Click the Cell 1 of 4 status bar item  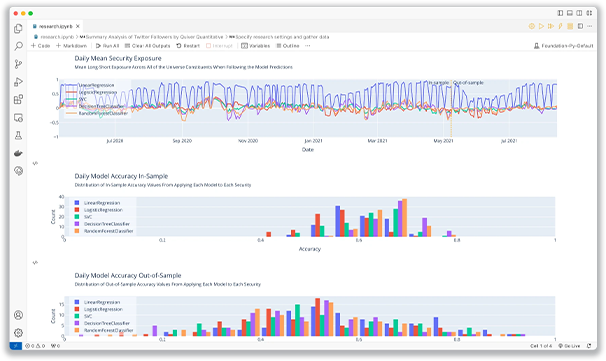click(x=541, y=346)
